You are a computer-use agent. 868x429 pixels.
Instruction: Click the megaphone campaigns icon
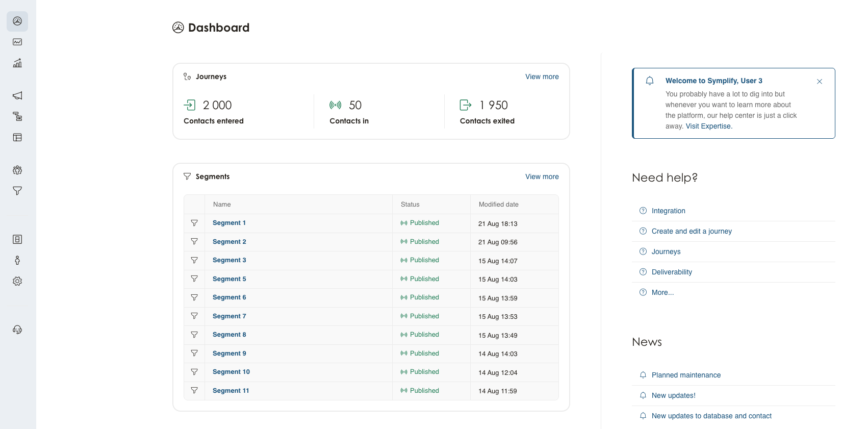click(x=17, y=95)
